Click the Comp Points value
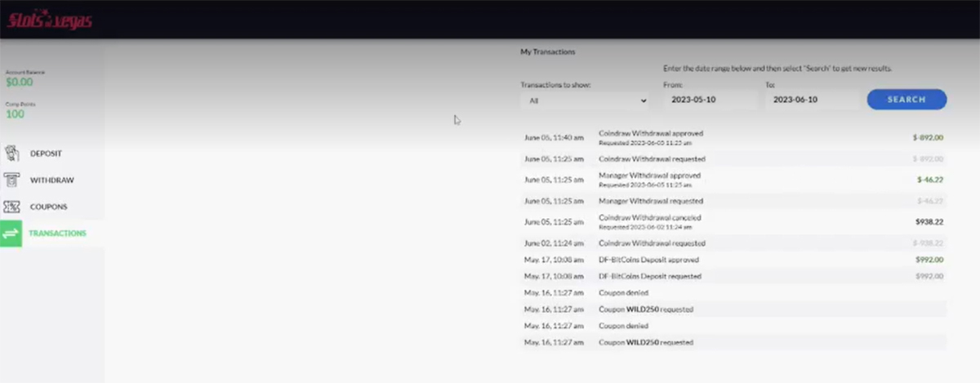Viewport: 980px width, 383px height. click(15, 114)
